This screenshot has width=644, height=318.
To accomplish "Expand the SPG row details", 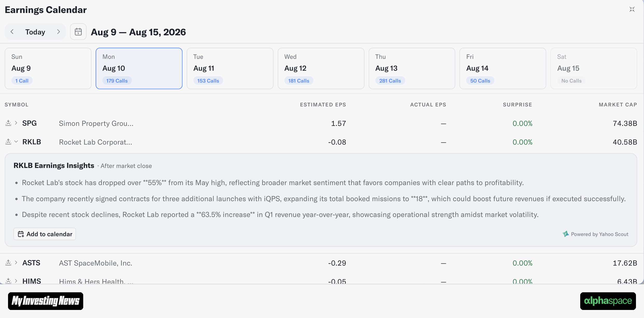I will tap(16, 123).
